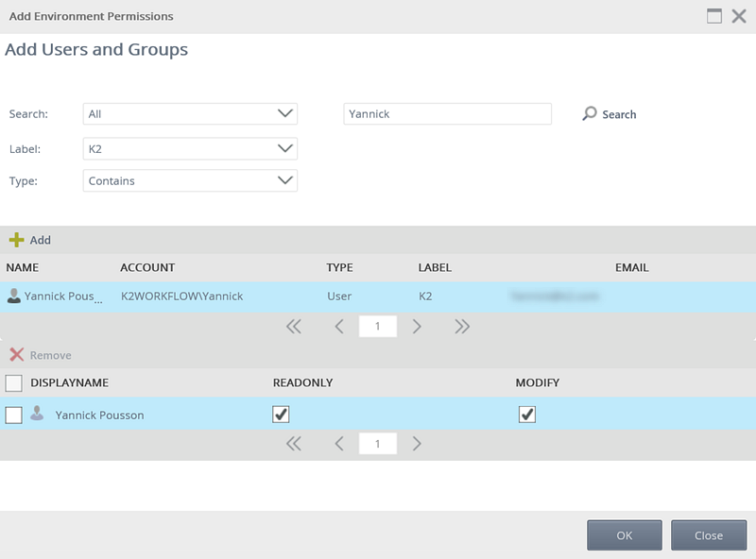Click the search text field containing Yannick
756x559 pixels.
pos(447,114)
